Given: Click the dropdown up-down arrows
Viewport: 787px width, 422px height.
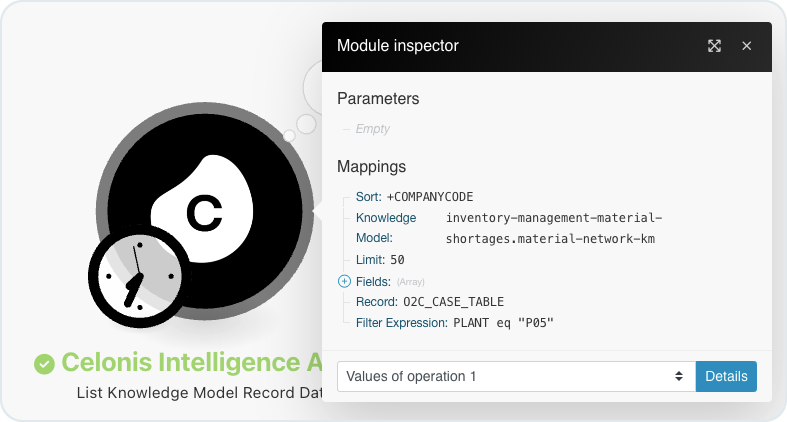Looking at the screenshot, I should click(679, 376).
